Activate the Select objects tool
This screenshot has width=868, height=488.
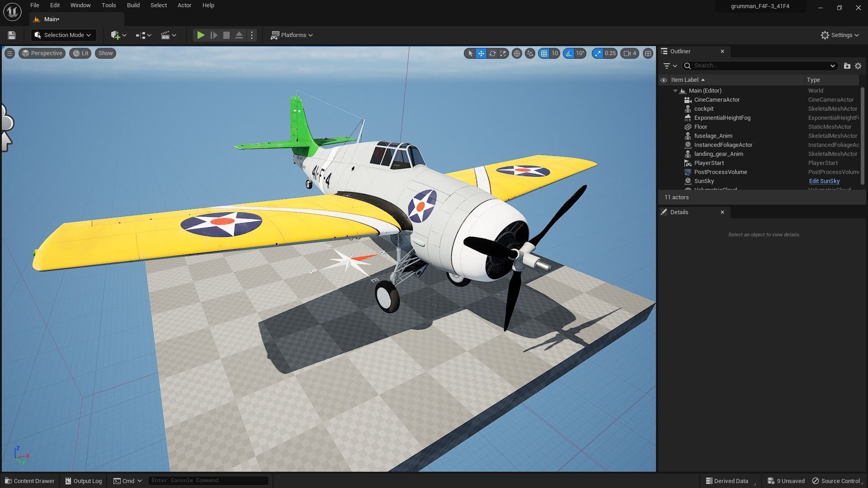(x=470, y=53)
